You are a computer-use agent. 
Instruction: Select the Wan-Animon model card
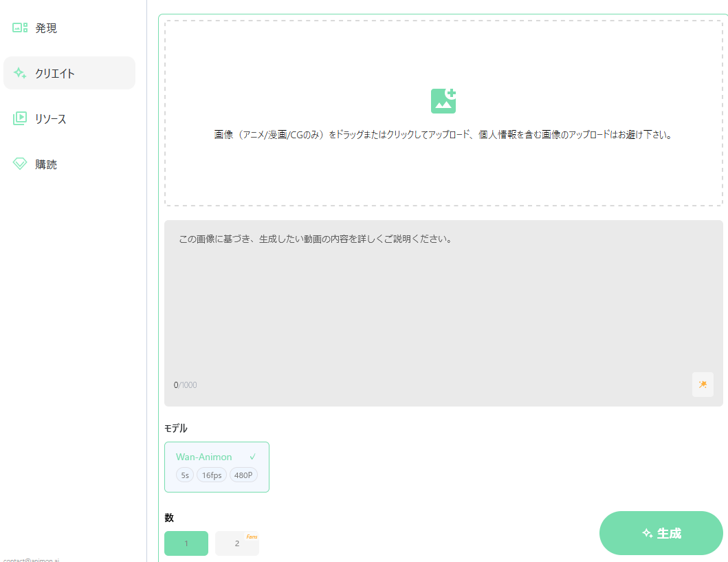tap(217, 466)
